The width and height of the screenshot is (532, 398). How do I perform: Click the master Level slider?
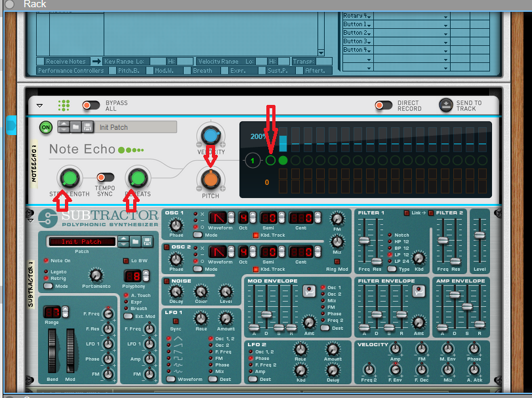point(480,235)
